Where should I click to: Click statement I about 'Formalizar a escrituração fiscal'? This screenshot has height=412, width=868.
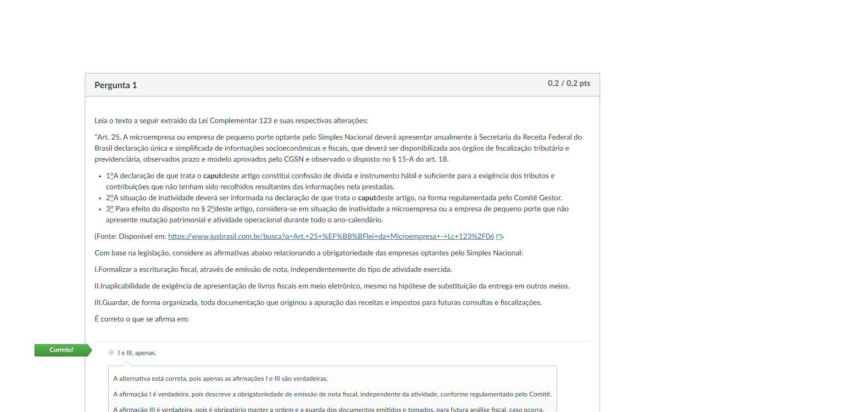click(x=273, y=270)
